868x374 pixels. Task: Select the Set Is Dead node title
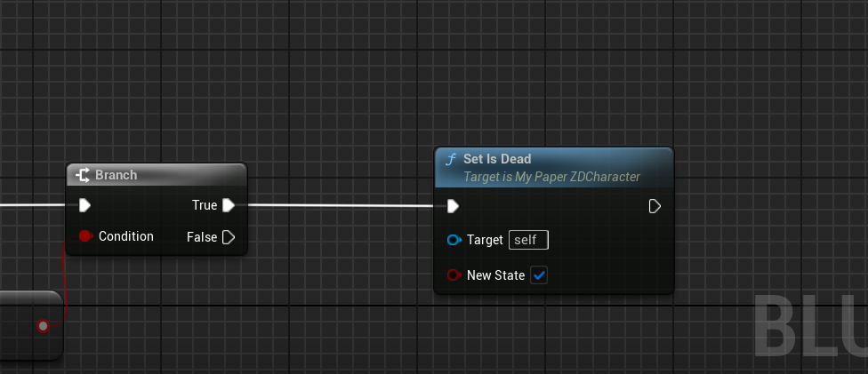point(497,159)
